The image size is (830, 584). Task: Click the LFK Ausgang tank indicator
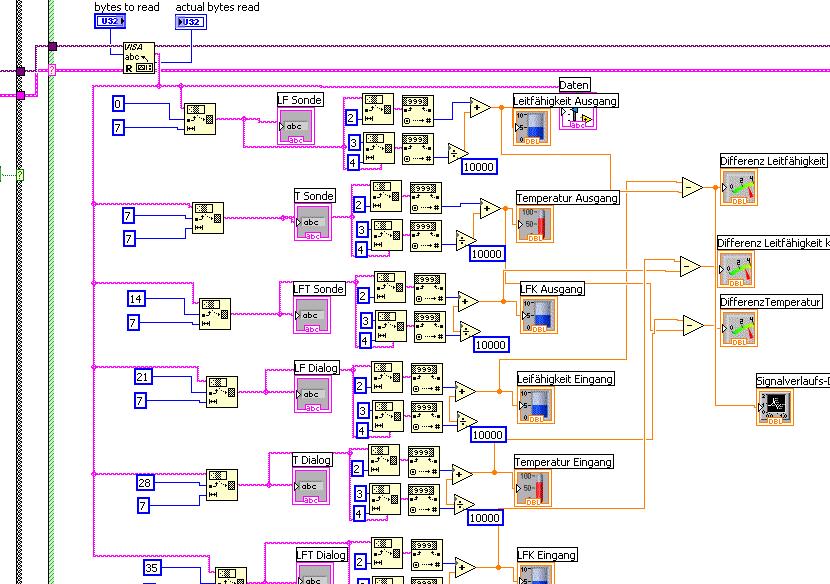point(539,315)
